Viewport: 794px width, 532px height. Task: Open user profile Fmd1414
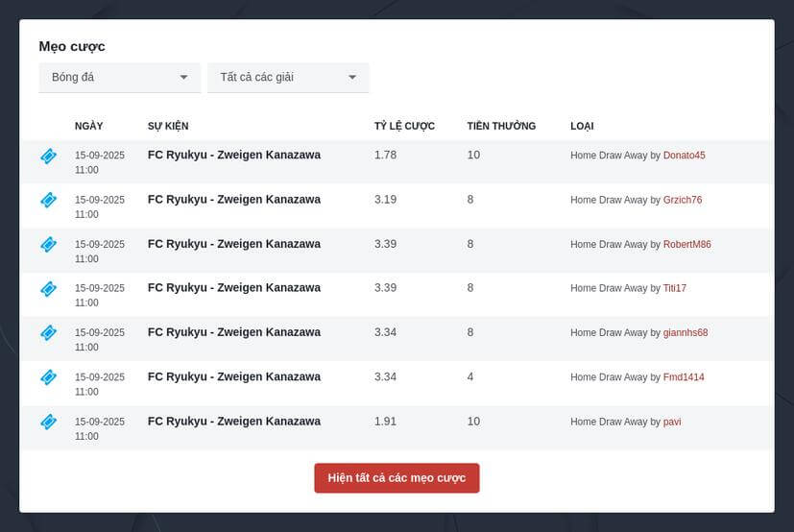[x=684, y=377]
